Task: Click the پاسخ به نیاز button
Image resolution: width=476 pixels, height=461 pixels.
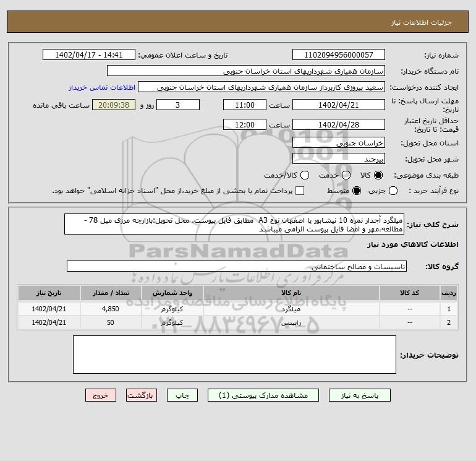Action: point(360,395)
